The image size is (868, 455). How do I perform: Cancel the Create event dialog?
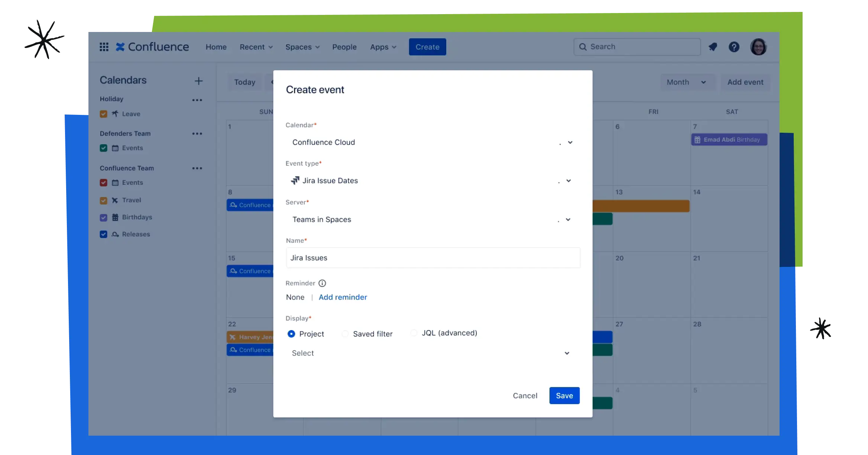pyautogui.click(x=525, y=396)
